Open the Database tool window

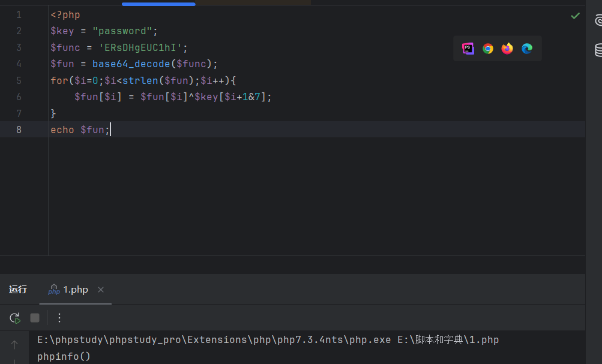click(598, 50)
